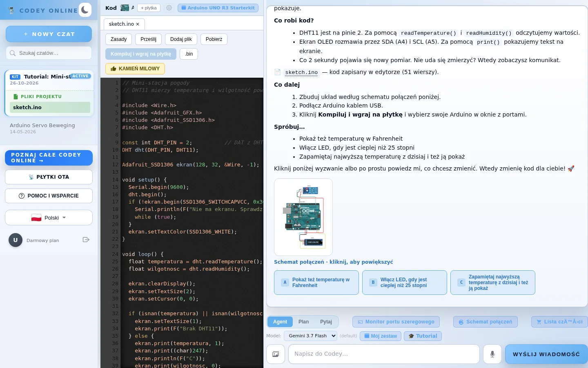
Task: Click the question mark icon on Pomoc i wsparcie
Action: click(22, 196)
